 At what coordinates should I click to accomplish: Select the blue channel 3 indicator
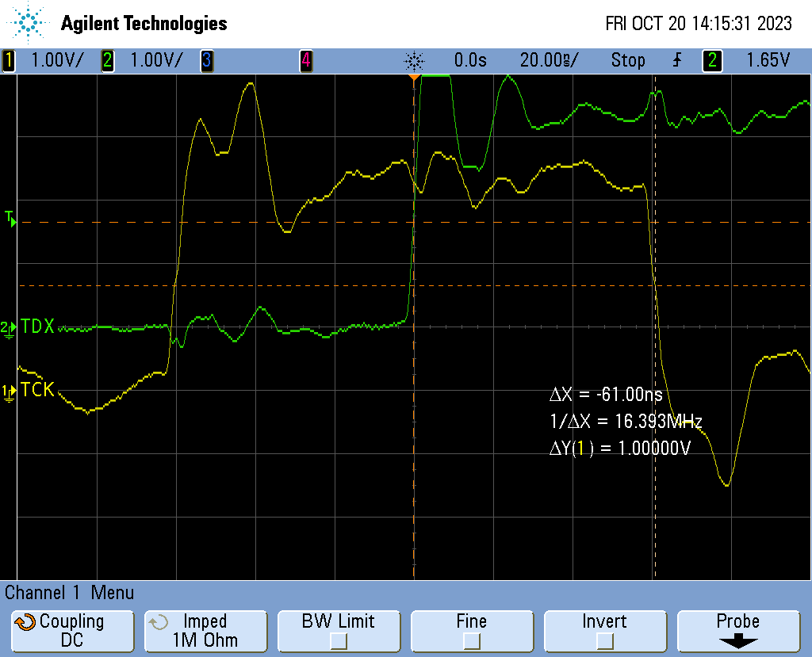206,60
